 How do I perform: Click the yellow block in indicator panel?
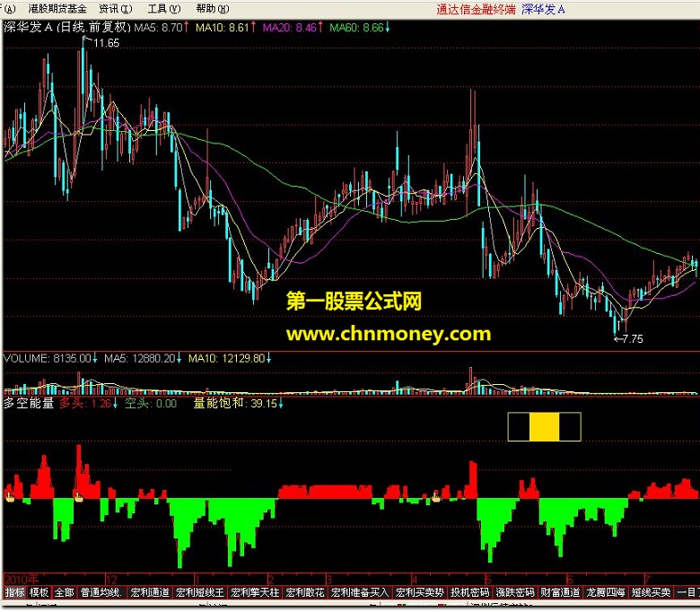tap(544, 427)
